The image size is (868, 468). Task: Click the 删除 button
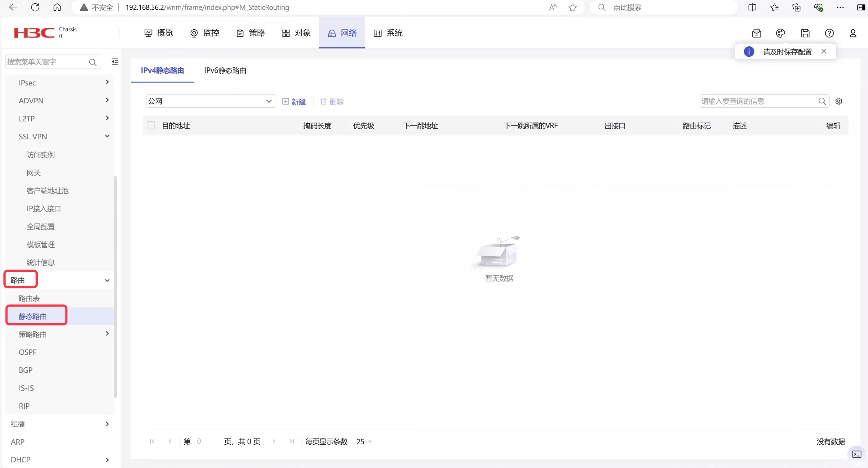[332, 101]
